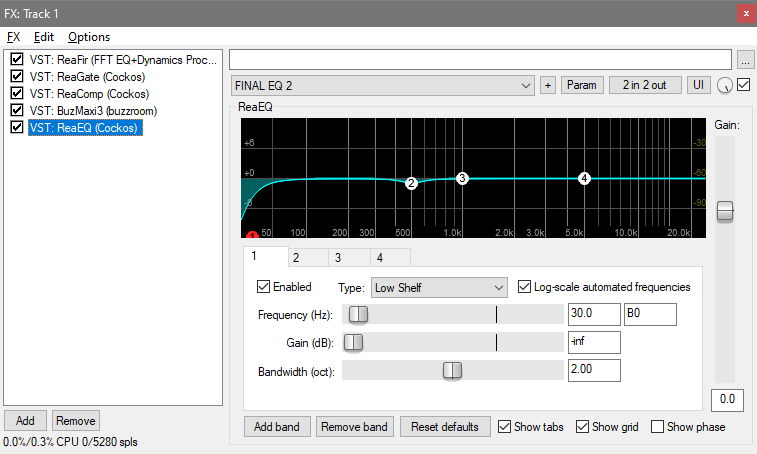Click band 2 node on EQ graph
Screen dimensions: 757x454
pos(411,183)
